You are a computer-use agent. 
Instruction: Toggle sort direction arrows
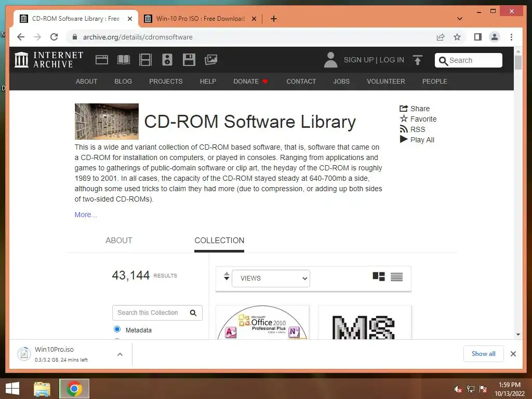tap(227, 276)
